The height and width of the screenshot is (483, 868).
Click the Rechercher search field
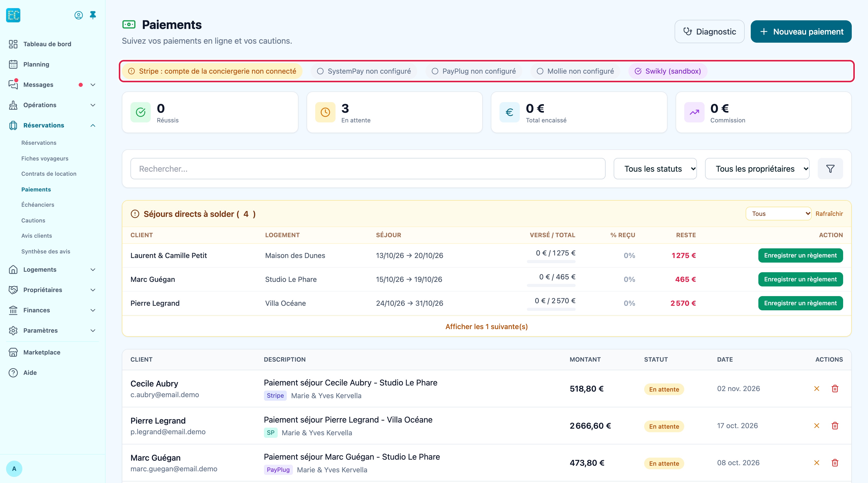click(x=368, y=169)
